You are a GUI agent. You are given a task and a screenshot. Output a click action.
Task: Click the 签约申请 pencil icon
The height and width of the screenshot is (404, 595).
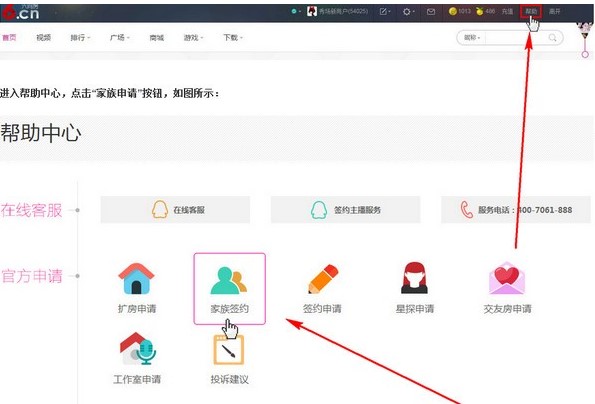coord(323,279)
